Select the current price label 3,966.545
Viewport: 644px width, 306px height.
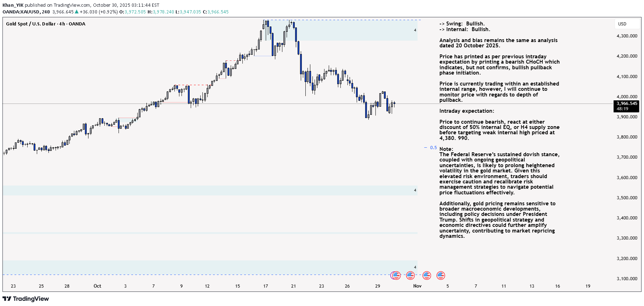(x=627, y=104)
